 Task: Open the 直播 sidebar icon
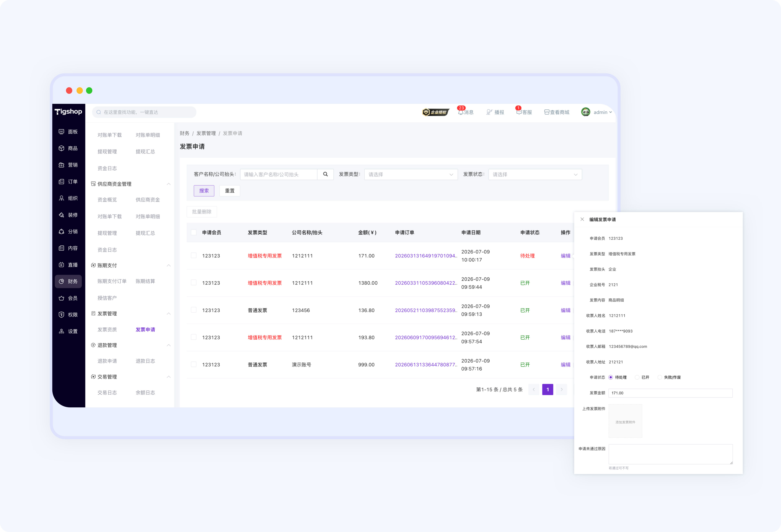tap(62, 265)
